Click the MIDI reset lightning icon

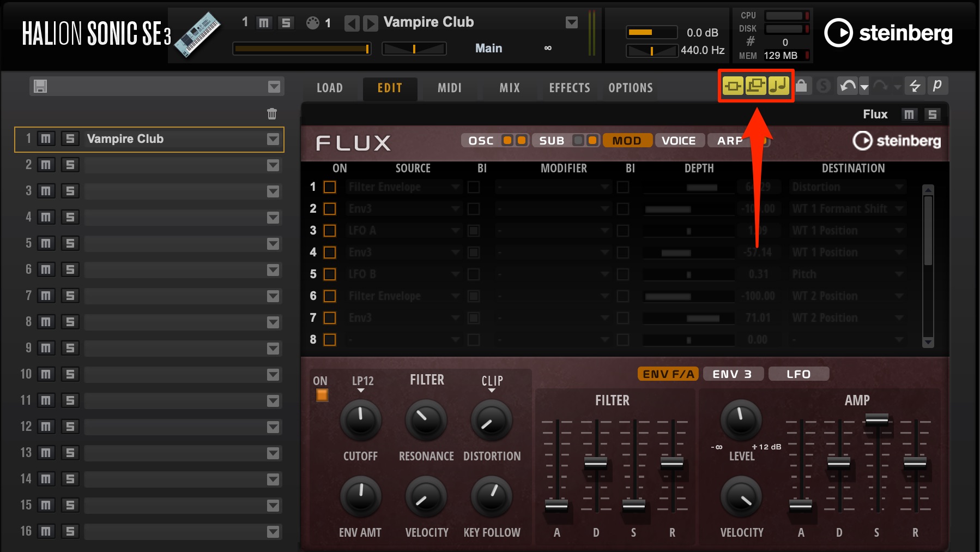coord(915,86)
